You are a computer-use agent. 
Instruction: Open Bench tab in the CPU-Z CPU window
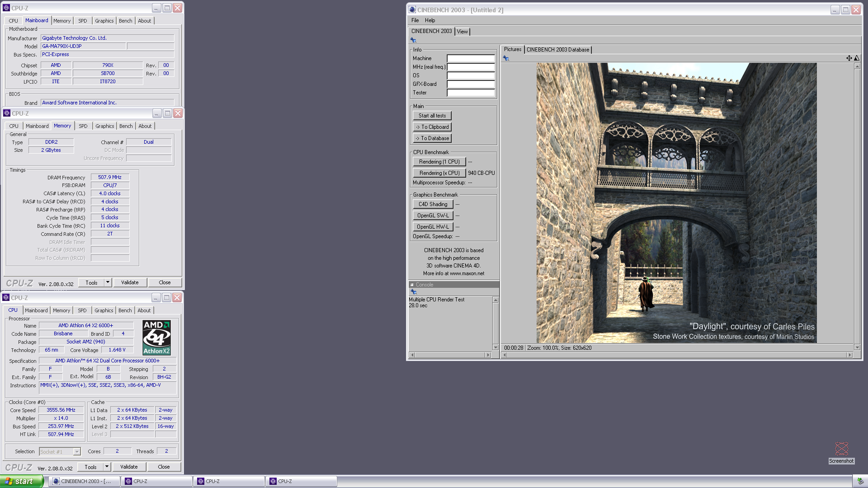tap(125, 310)
